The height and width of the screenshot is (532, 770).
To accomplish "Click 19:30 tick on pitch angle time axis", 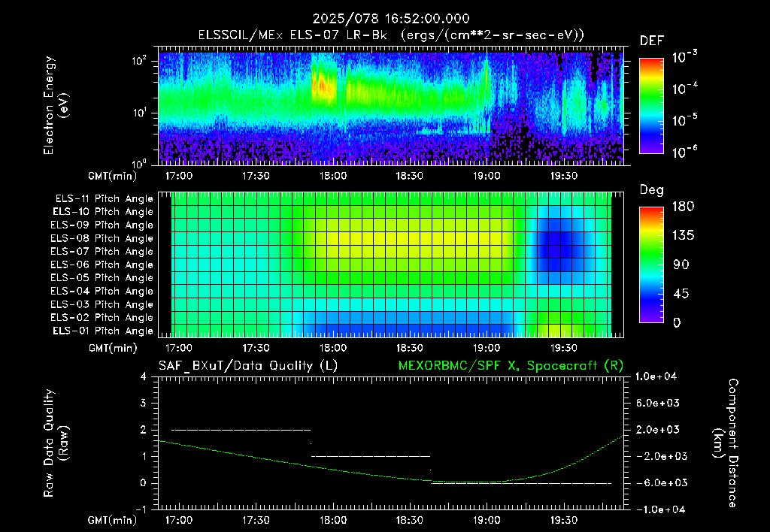I will pos(564,348).
